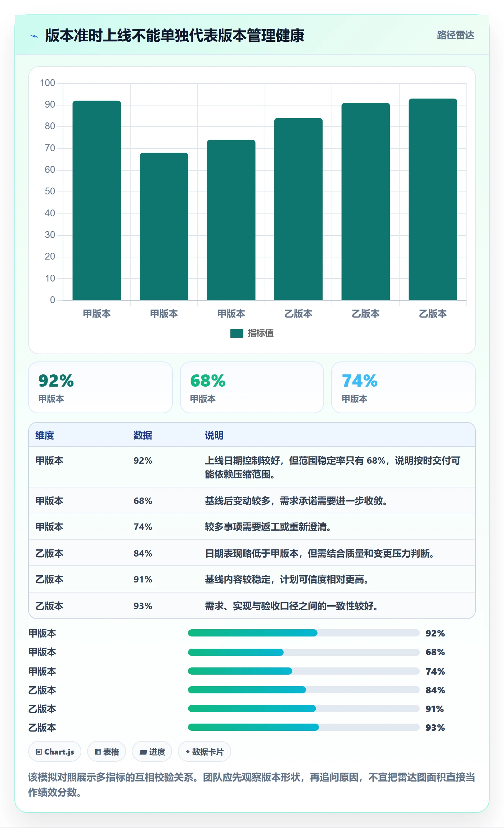Select the row starting 日期表现略低于甲版本
The image size is (504, 828).
[x=252, y=553]
